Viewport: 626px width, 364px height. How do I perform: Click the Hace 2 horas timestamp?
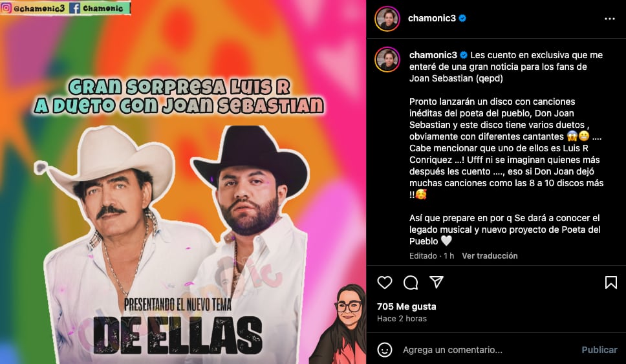402,319
